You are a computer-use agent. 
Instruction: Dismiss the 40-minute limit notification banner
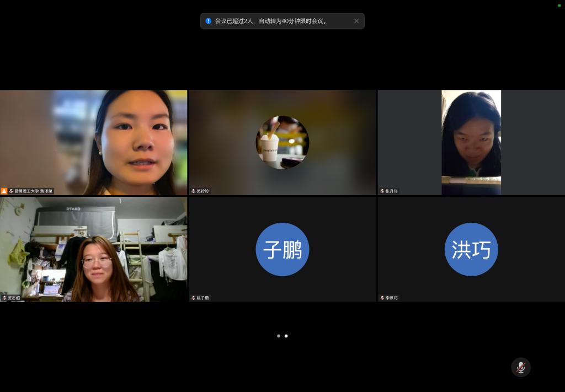(x=356, y=21)
